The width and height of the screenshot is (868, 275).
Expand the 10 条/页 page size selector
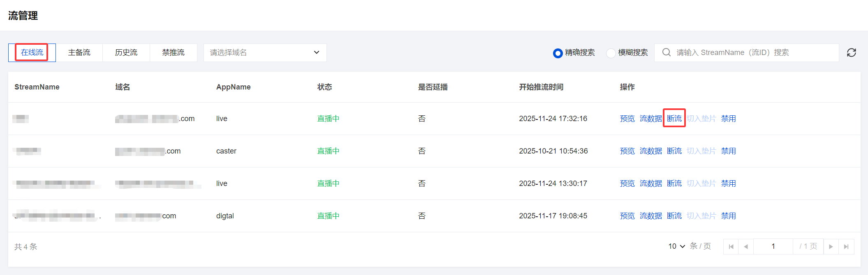tap(676, 246)
